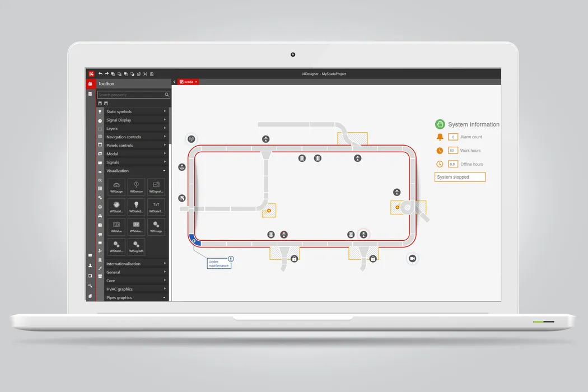Click the Static symbols bulb category icon
This screenshot has height=392, width=588.
[100, 112]
